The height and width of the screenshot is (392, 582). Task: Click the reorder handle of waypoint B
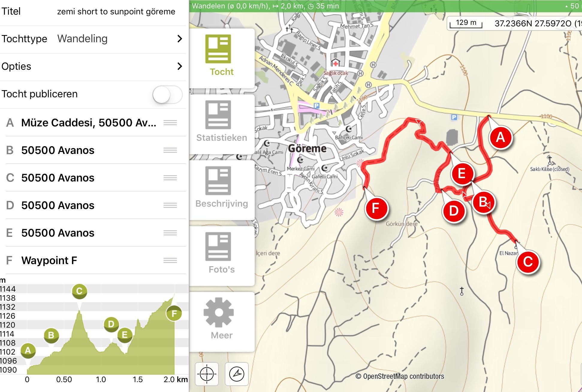coord(170,150)
